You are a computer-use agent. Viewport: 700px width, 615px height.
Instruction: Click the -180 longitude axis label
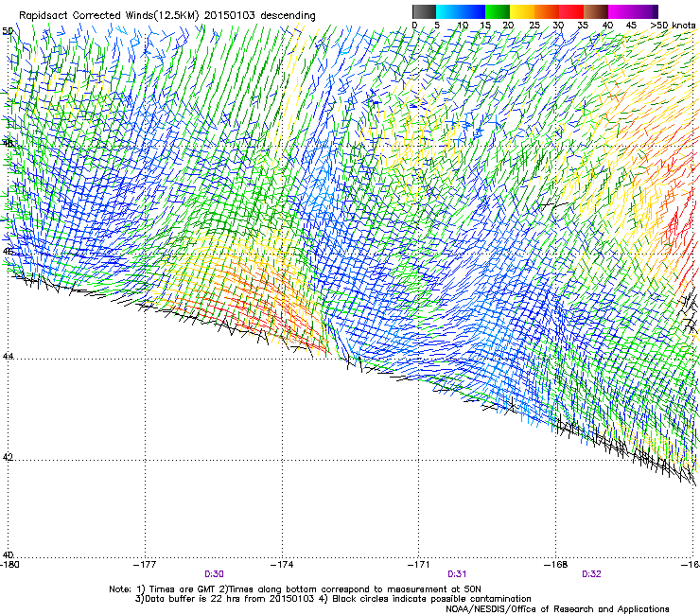coord(9,565)
